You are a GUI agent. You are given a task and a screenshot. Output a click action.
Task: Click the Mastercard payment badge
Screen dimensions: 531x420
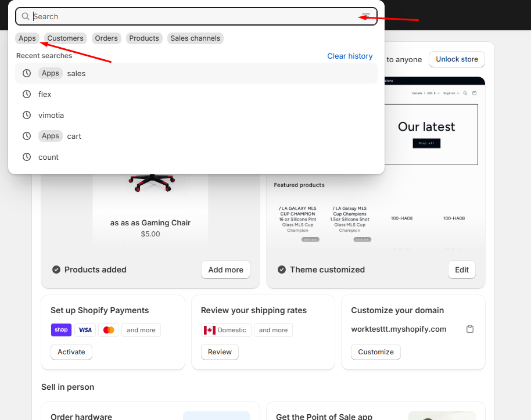(109, 330)
